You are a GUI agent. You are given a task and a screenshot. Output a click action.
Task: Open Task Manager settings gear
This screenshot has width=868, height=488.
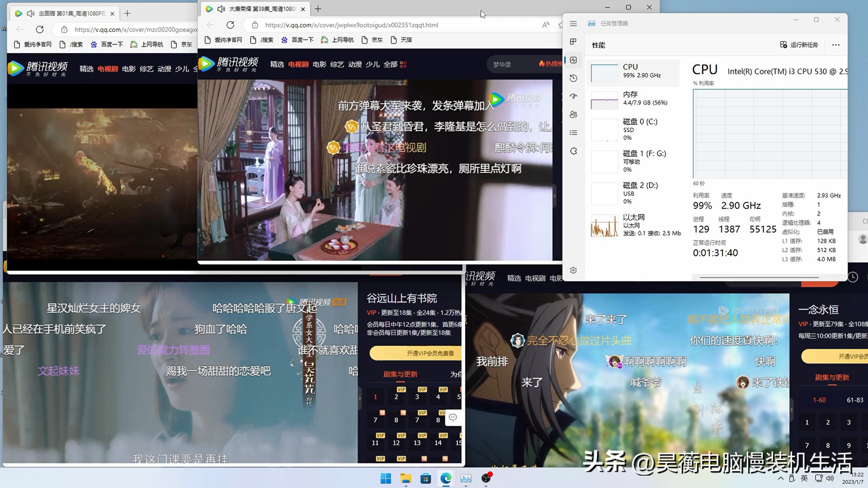tap(573, 270)
